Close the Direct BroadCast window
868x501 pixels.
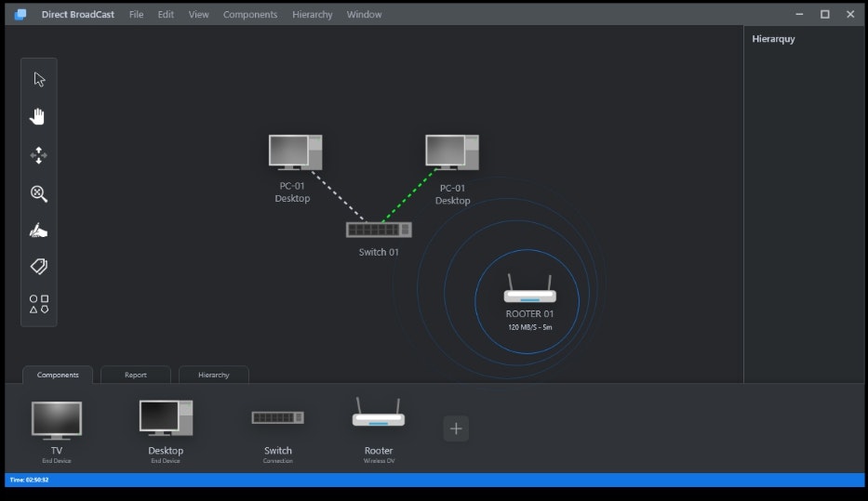pos(850,14)
